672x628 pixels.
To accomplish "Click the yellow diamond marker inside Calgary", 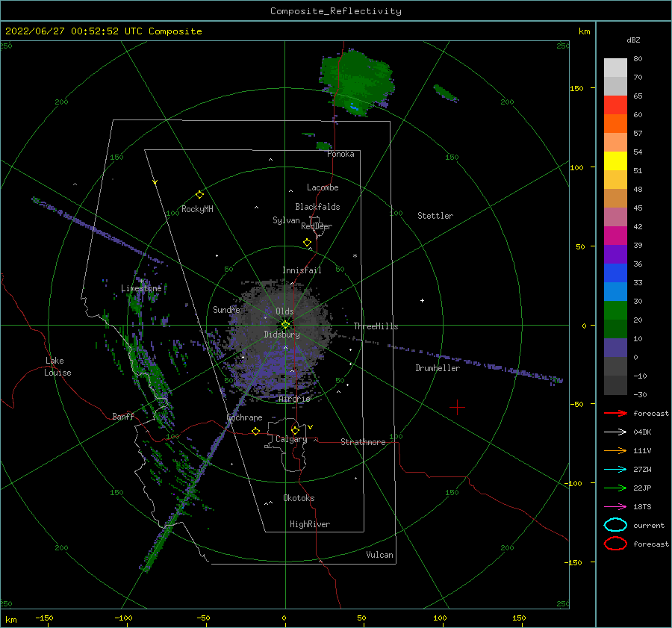I will 295,430.
